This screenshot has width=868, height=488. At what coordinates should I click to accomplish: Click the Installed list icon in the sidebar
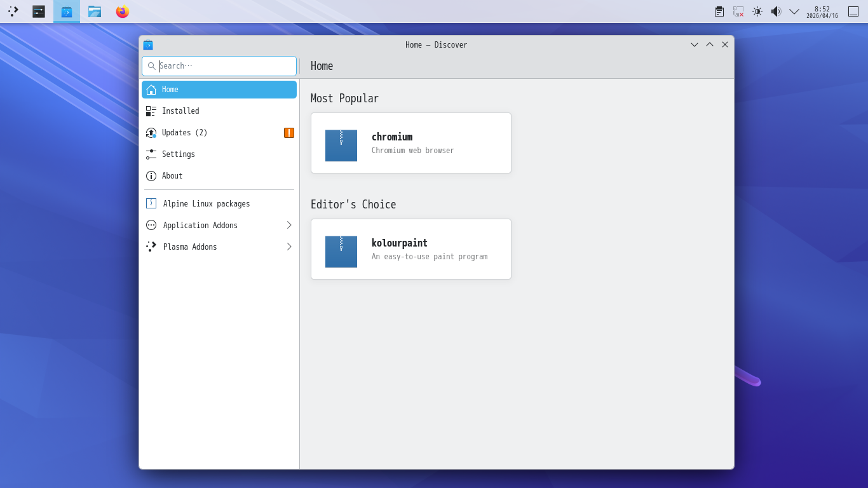coord(151,111)
